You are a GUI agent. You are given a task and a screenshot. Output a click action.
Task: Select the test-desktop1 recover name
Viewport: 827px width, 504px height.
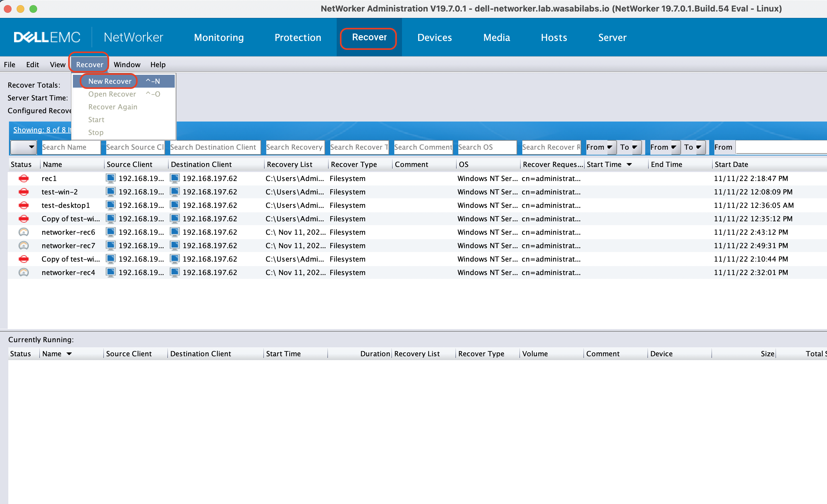(x=65, y=205)
